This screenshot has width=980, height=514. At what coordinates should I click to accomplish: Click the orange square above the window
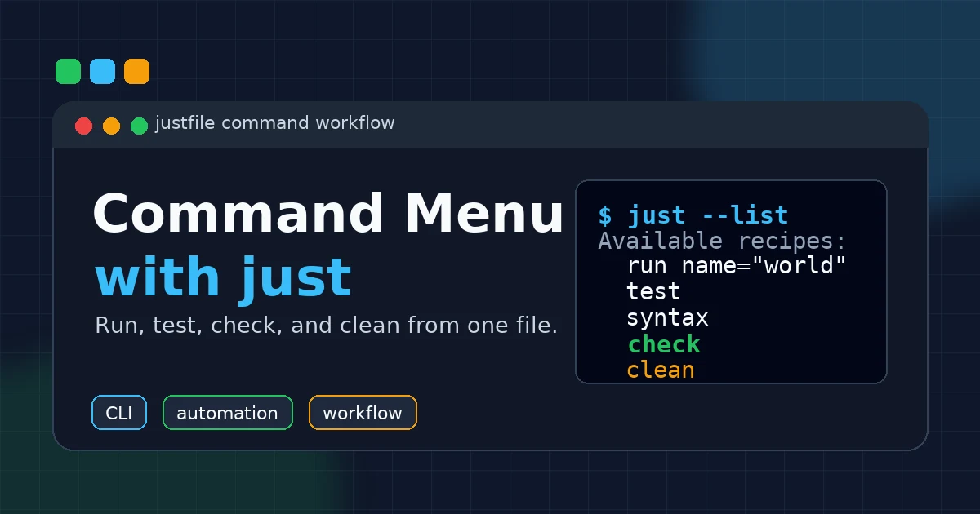pos(137,72)
